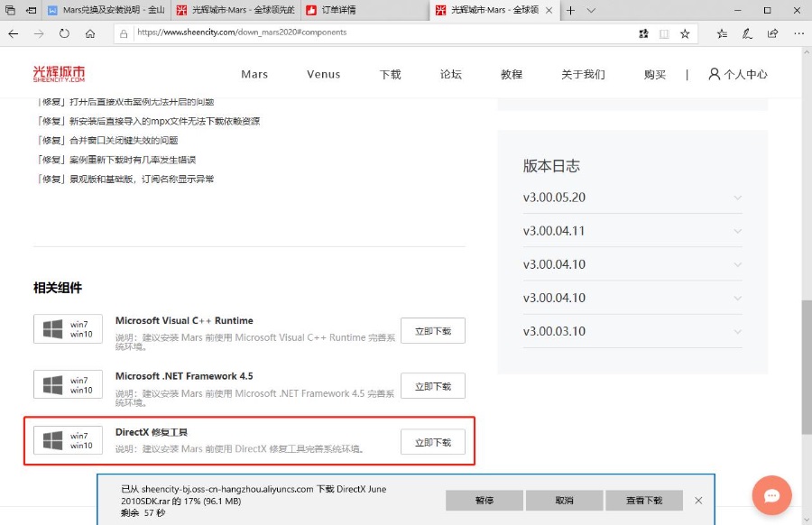812x525 pixels.
Task: Cancel the download with 取消
Action: pos(564,500)
